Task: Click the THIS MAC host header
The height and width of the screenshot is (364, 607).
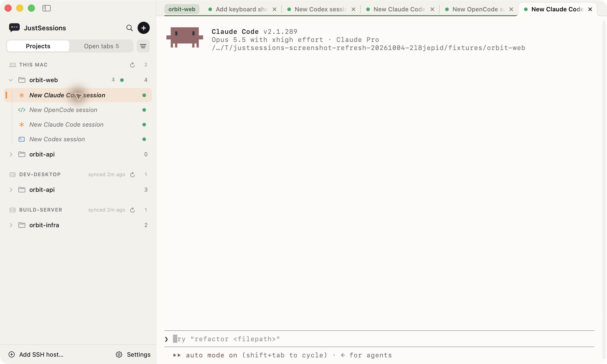Action: (33, 65)
